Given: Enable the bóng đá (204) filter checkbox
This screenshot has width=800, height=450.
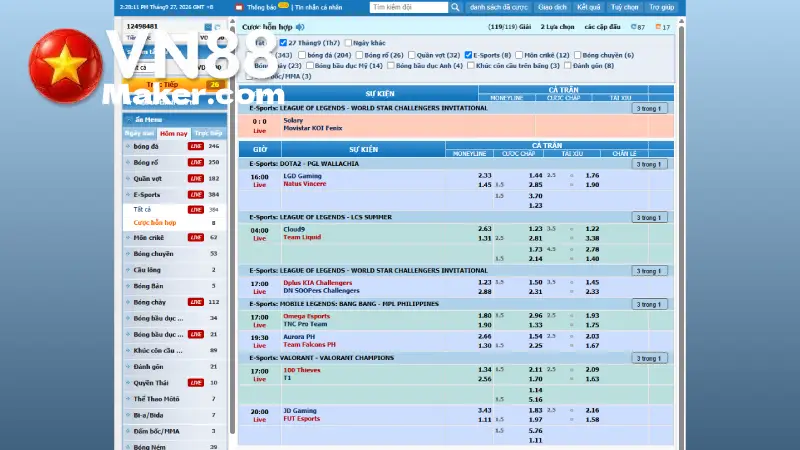Looking at the screenshot, I should (302, 55).
